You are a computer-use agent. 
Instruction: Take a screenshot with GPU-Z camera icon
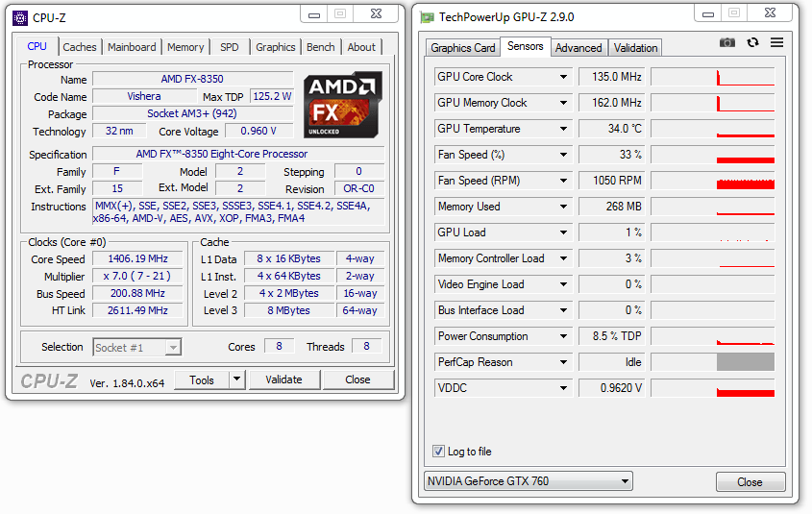[727, 42]
